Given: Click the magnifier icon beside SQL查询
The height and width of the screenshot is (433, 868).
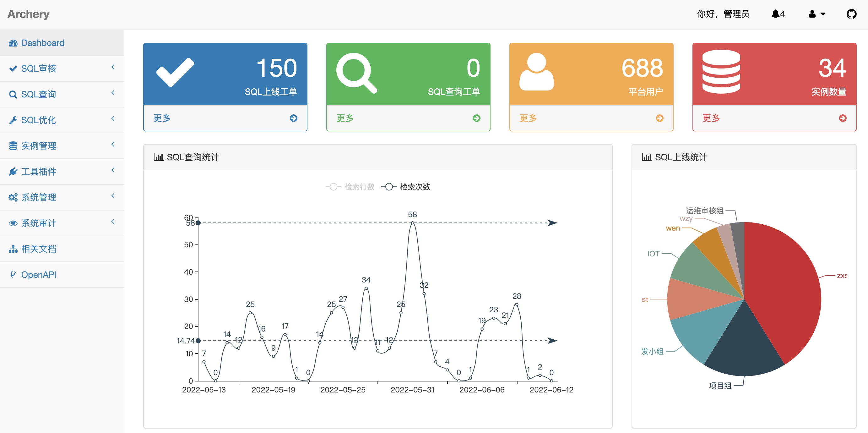Looking at the screenshot, I should [x=13, y=94].
